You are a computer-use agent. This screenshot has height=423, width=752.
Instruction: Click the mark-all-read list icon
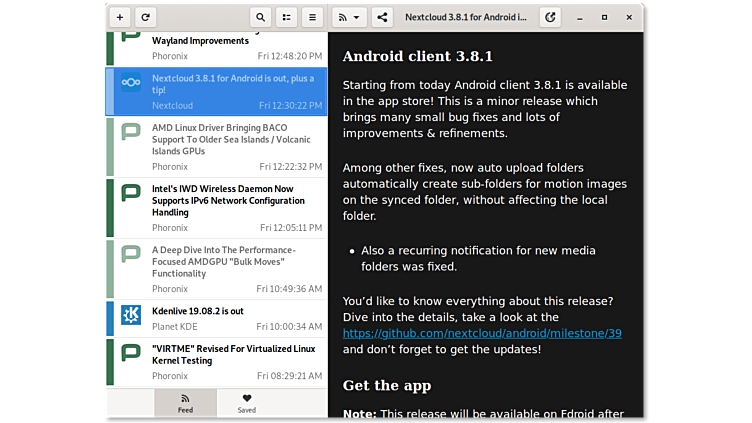[287, 17]
